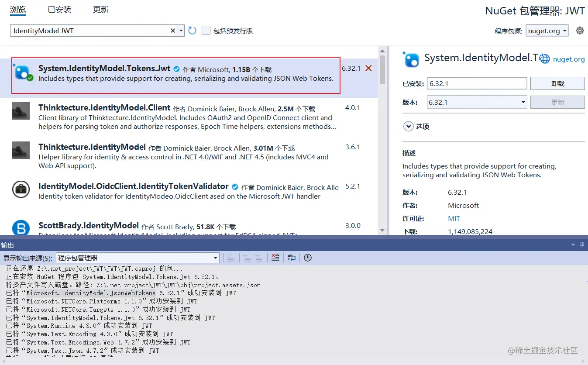Click the output clock timestamp icon
The image size is (588, 365).
click(308, 258)
